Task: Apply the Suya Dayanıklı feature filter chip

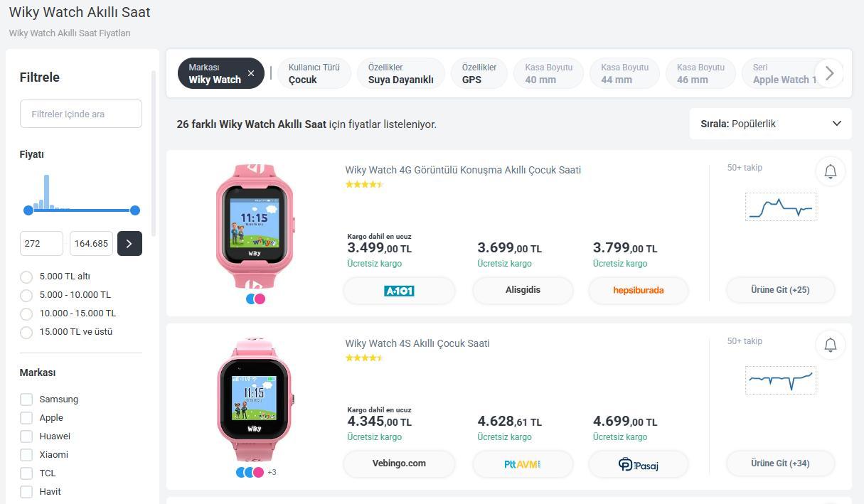Action: point(400,73)
